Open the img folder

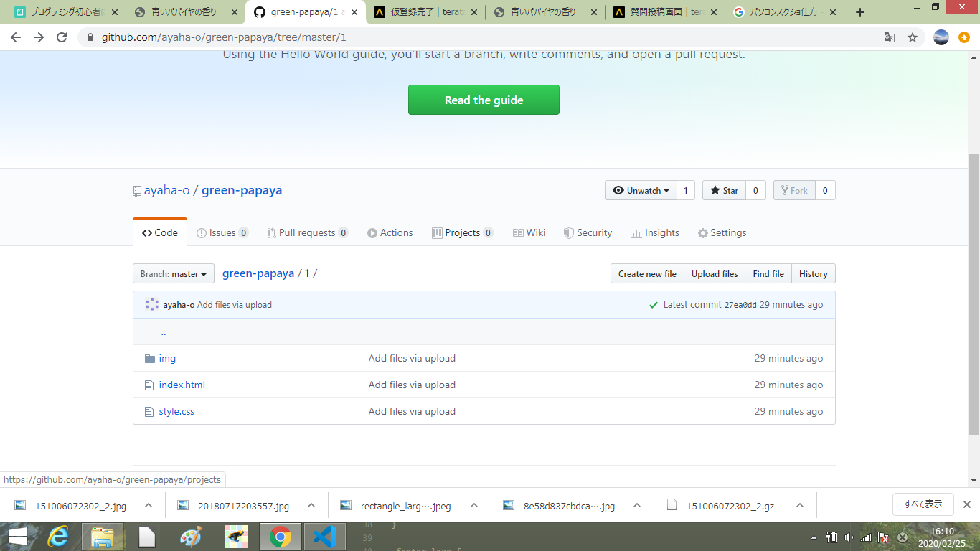[x=168, y=358]
